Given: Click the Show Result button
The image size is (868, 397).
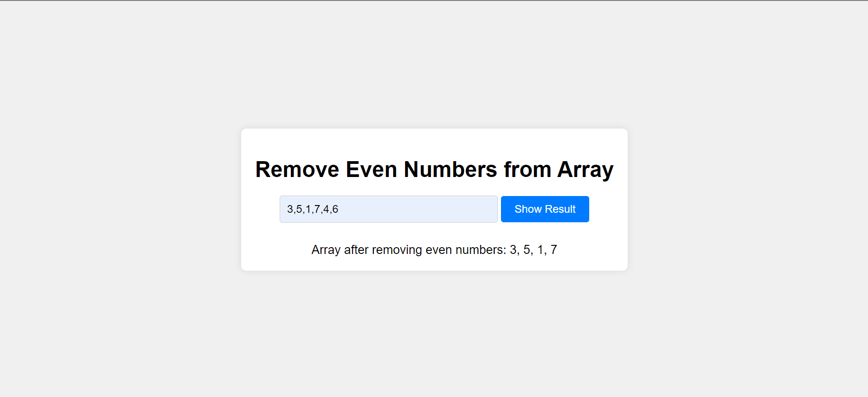Looking at the screenshot, I should point(545,209).
